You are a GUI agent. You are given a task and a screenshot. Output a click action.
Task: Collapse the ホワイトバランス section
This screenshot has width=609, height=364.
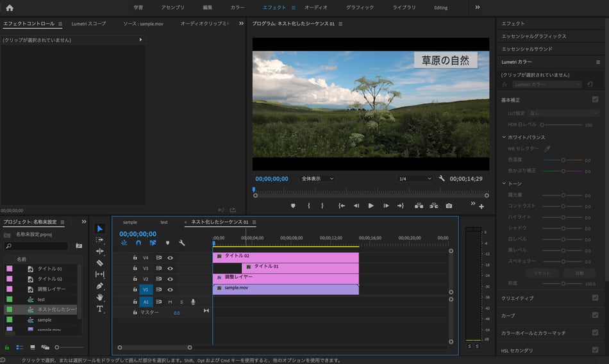pyautogui.click(x=505, y=137)
